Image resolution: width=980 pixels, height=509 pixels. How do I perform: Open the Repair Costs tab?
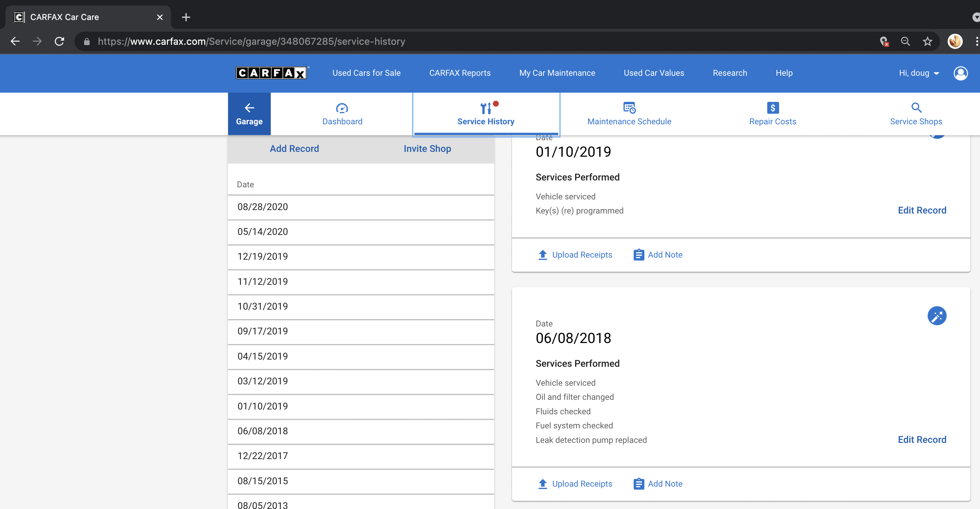point(772,114)
